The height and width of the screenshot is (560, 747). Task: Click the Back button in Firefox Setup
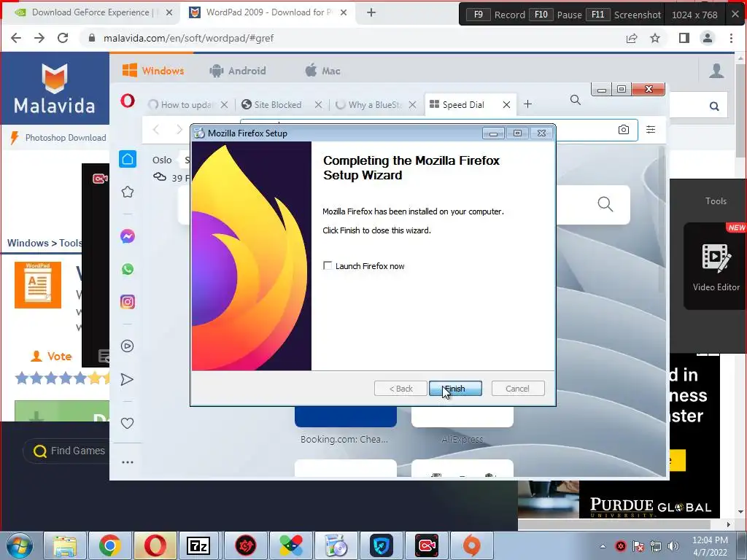(x=400, y=389)
